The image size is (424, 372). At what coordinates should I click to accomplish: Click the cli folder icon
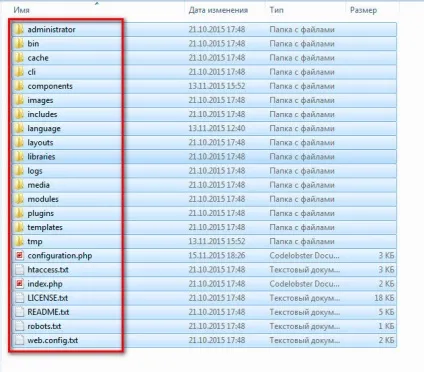click(19, 72)
